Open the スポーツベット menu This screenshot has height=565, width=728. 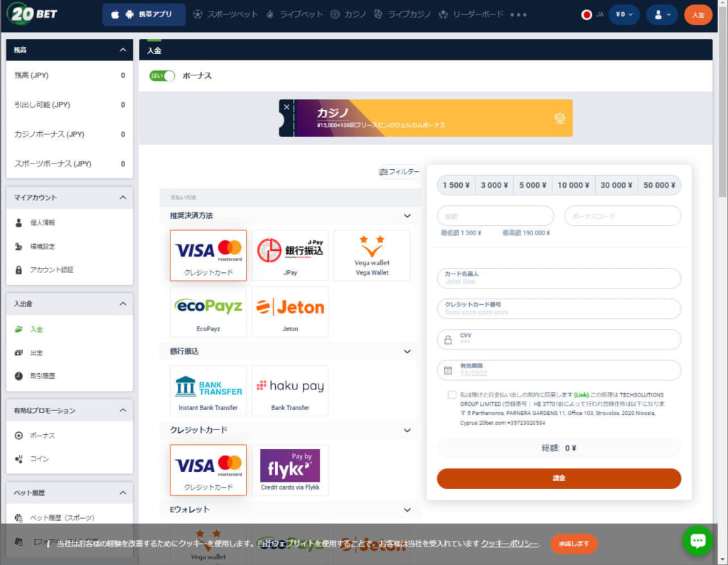pyautogui.click(x=225, y=14)
